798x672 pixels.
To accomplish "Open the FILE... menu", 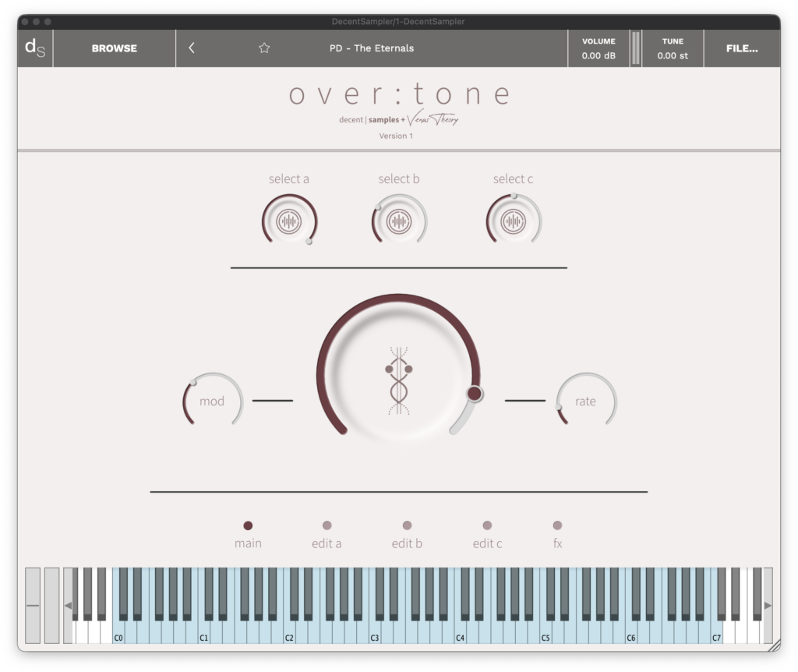I will [742, 48].
